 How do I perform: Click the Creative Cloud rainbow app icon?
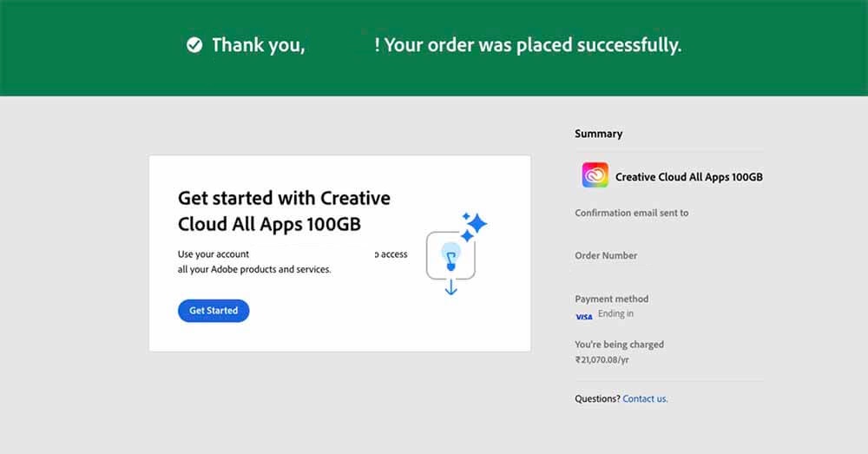click(x=595, y=176)
